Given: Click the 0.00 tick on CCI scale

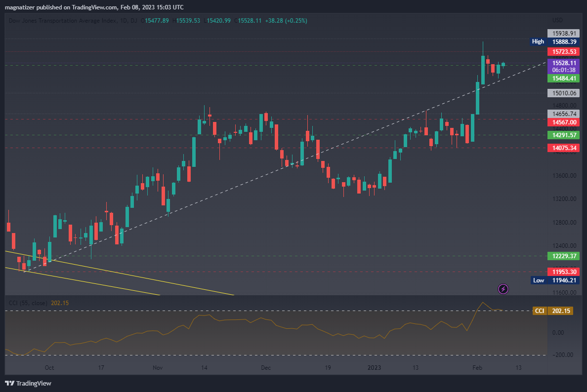Looking at the screenshot, I should point(558,333).
